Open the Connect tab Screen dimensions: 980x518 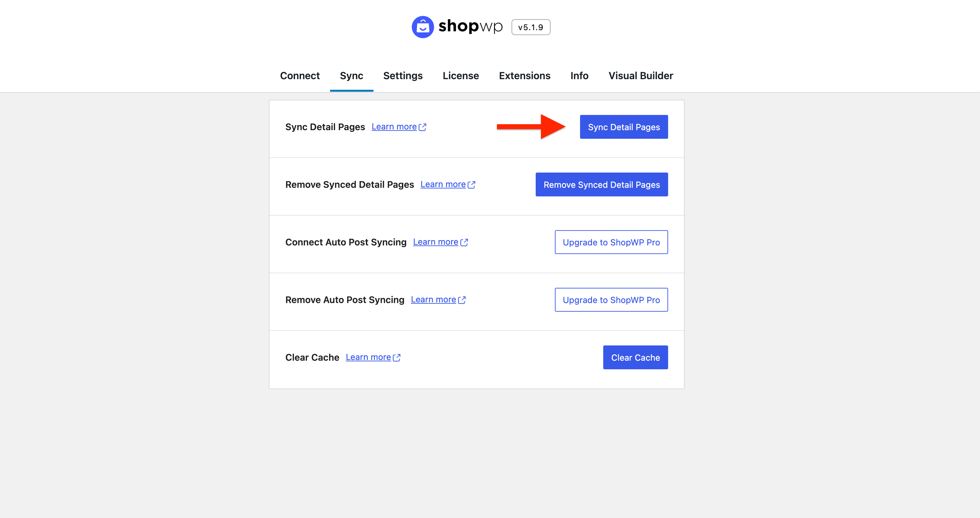(x=300, y=76)
